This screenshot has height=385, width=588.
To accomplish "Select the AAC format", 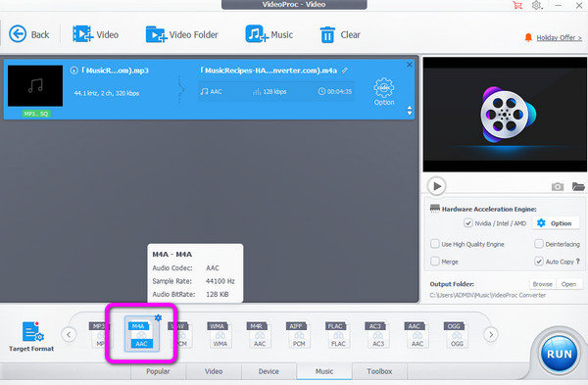I will 417,335.
